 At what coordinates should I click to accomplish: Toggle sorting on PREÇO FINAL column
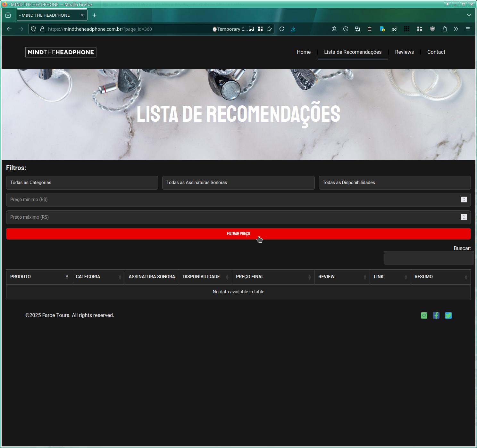pyautogui.click(x=272, y=277)
